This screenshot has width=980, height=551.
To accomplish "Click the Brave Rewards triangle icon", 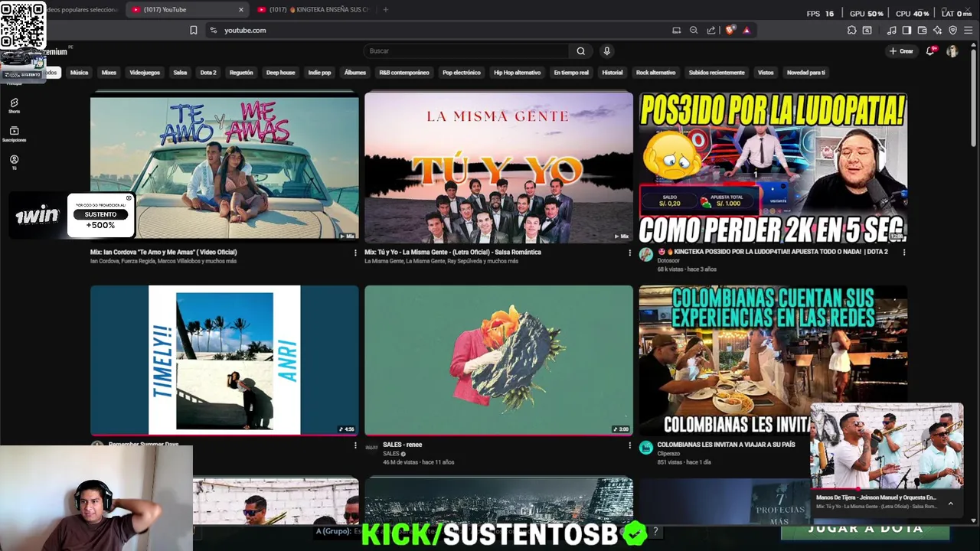I will (746, 30).
